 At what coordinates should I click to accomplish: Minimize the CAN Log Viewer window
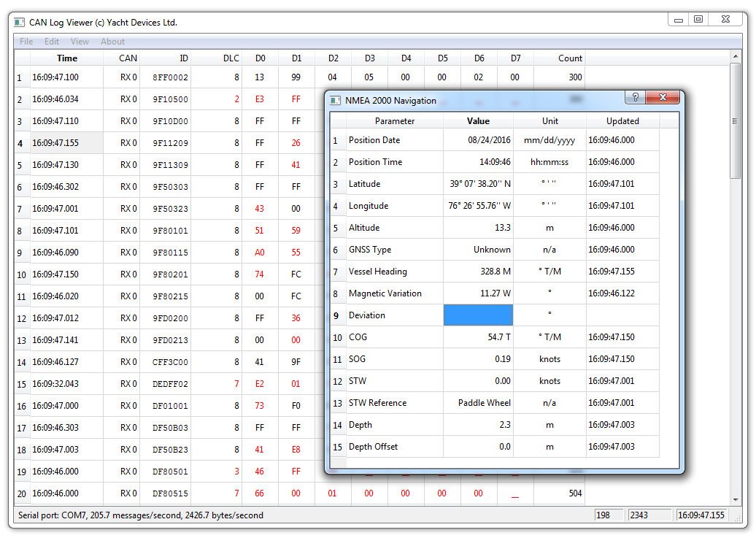(x=679, y=20)
